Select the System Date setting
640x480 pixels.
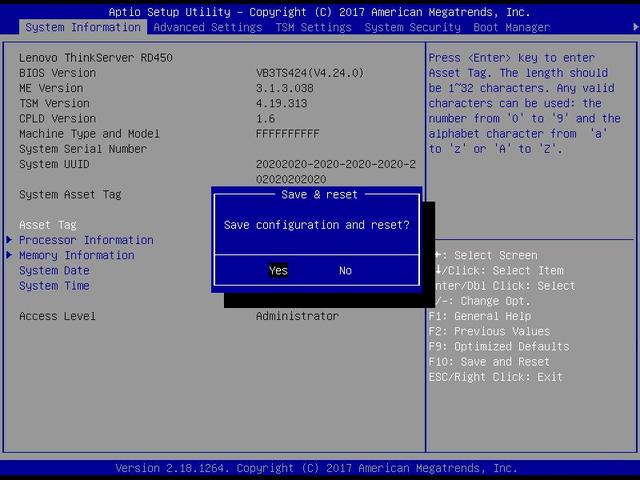(54, 271)
